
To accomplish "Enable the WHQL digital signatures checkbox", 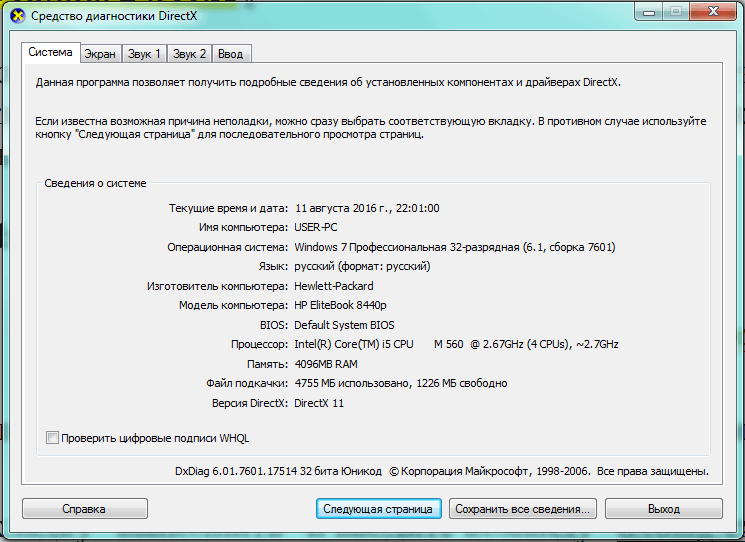I will [x=53, y=438].
